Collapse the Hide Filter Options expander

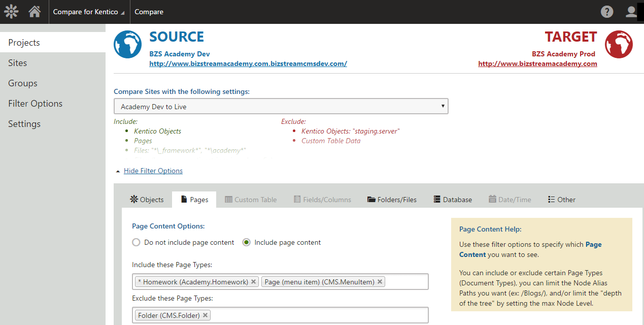[x=153, y=171]
